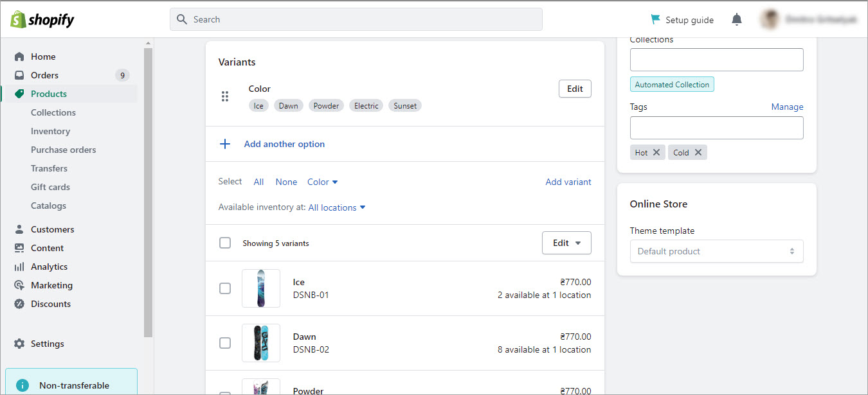Check the Ice variant checkbox

[225, 288]
